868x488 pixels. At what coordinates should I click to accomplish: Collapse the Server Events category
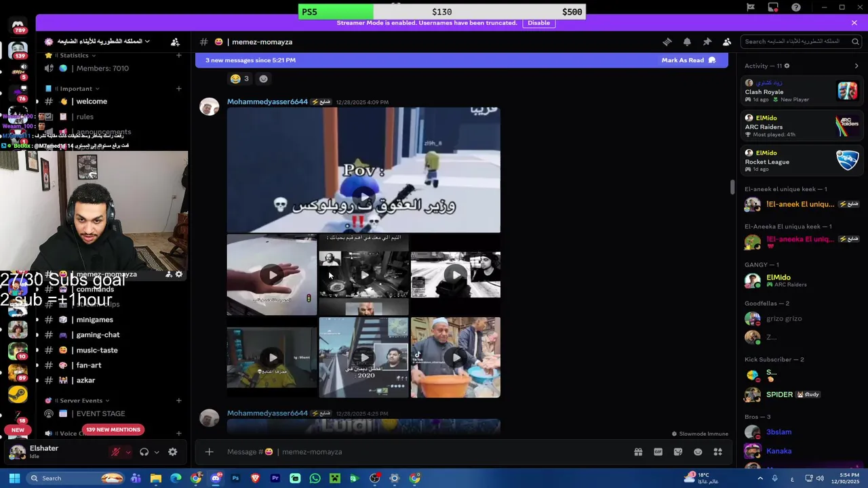click(80, 401)
